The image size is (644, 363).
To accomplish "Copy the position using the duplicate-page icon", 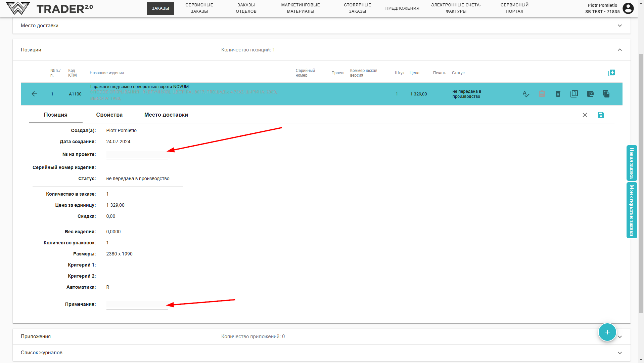I will tap(606, 94).
